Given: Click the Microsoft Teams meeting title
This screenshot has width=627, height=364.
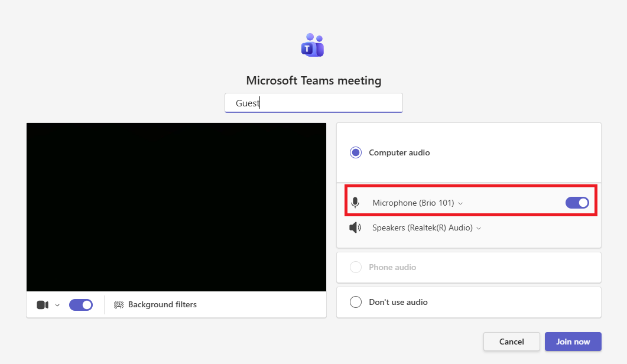Looking at the screenshot, I should 314,80.
